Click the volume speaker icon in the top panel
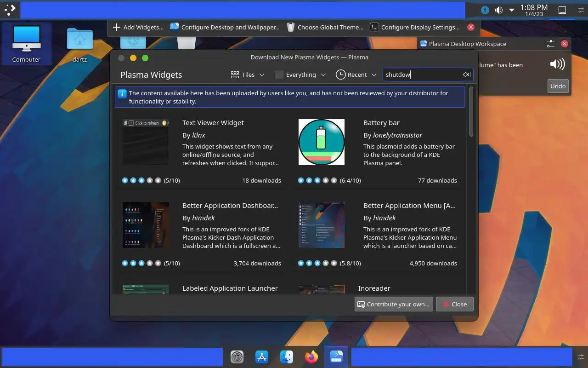 (499, 10)
